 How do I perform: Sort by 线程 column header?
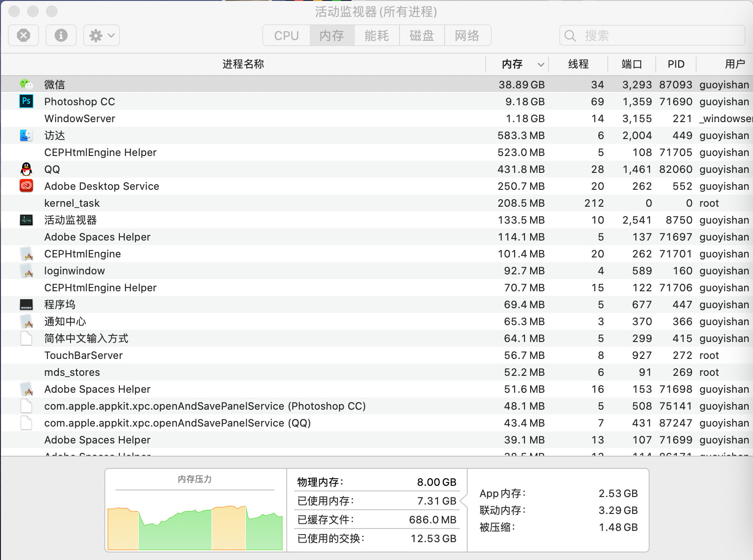[x=578, y=64]
